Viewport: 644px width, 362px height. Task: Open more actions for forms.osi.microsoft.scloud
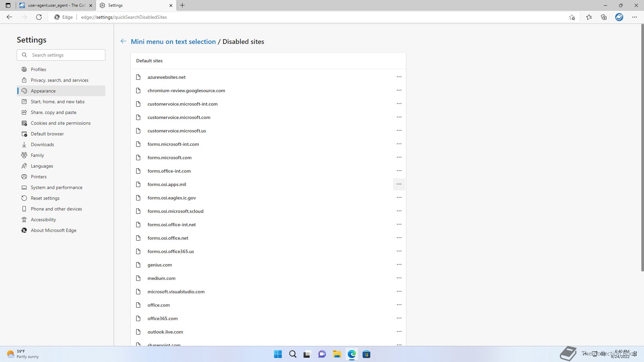399,211
